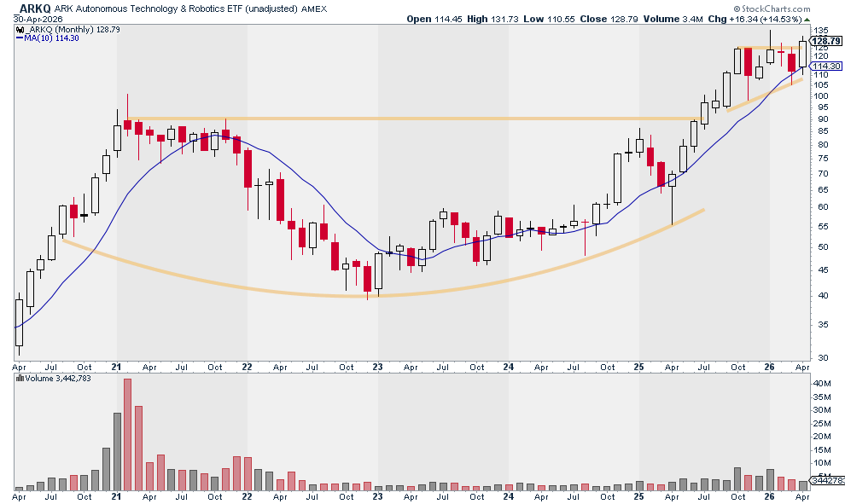Click the High 131.73 value

492,19
